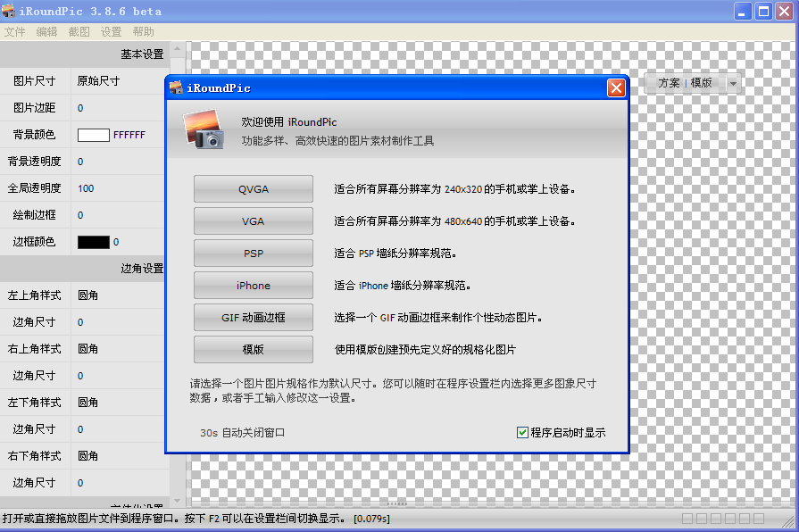Click the 背景透明度 value field

pyautogui.click(x=118, y=162)
